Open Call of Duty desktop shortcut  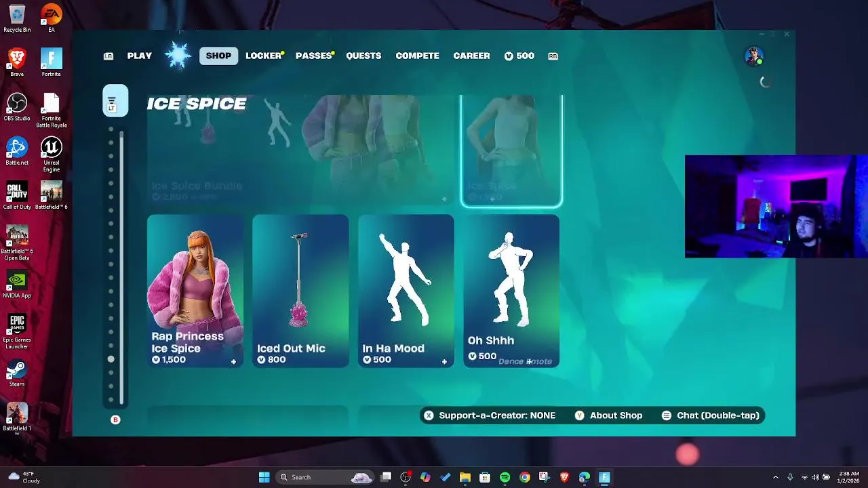[x=17, y=196]
